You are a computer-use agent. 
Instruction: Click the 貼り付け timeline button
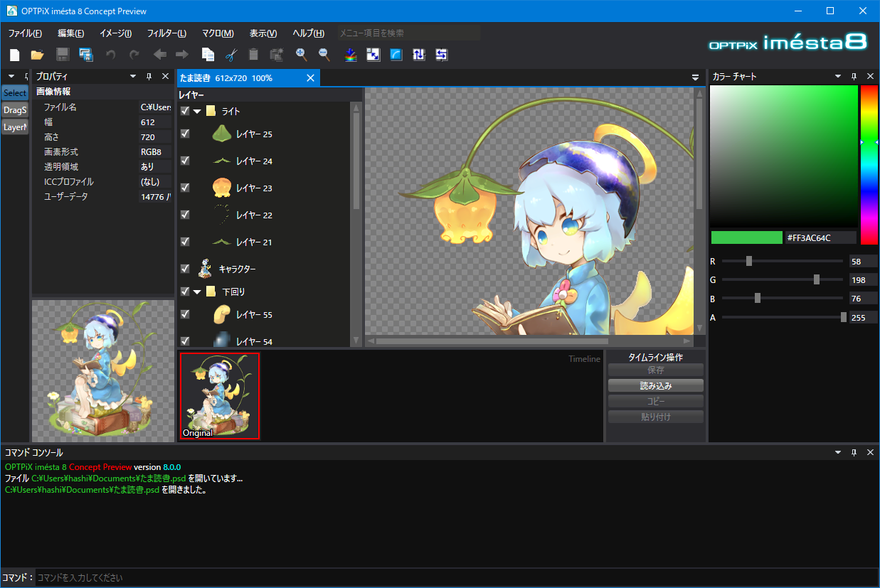click(x=656, y=417)
